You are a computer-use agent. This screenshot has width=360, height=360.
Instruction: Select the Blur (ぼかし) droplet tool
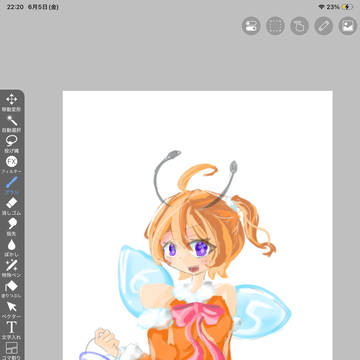coord(12,247)
